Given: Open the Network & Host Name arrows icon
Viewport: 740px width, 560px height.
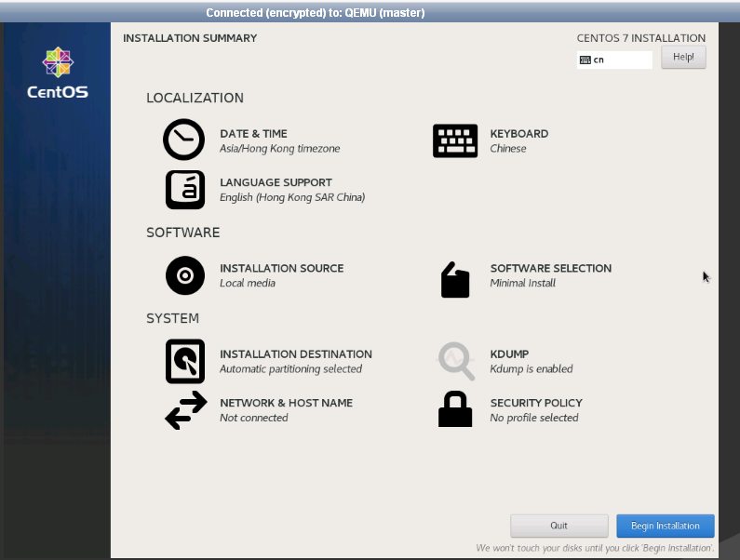Looking at the screenshot, I should tap(186, 410).
